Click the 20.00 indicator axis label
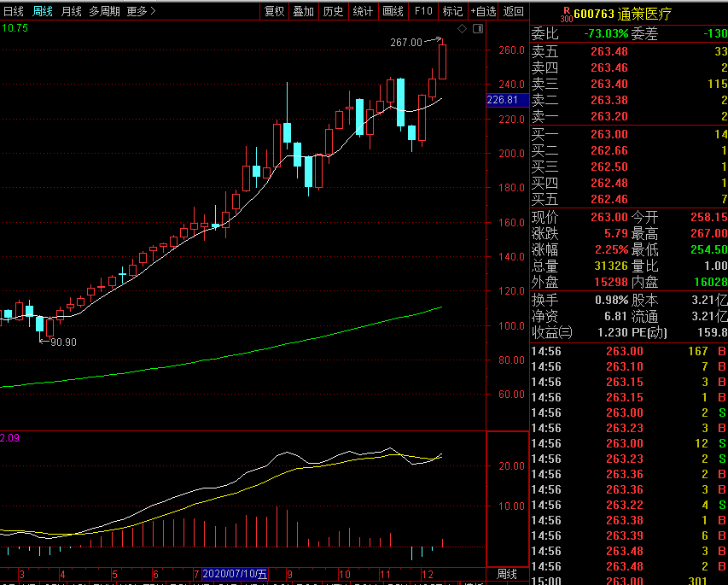Image resolution: width=728 pixels, height=585 pixels. coord(511,466)
